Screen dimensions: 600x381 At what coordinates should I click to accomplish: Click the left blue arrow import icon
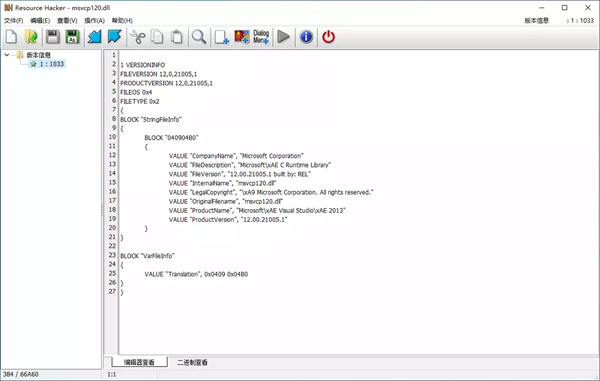pyautogui.click(x=95, y=37)
